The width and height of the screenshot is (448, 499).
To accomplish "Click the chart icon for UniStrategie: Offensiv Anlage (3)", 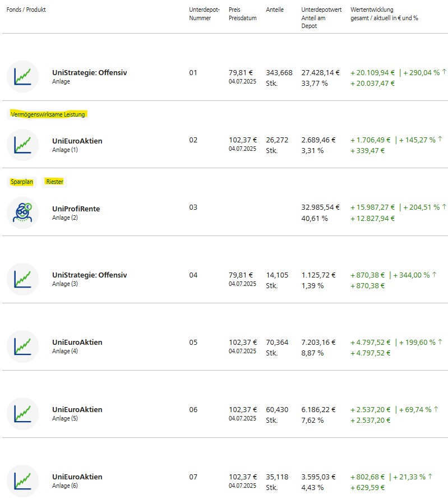I will 22,279.
